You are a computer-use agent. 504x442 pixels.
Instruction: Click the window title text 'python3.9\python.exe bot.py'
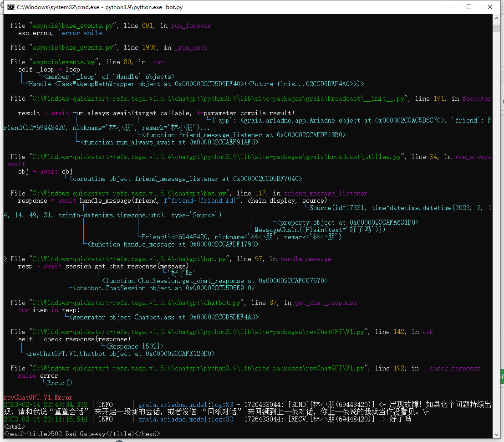coord(144,7)
